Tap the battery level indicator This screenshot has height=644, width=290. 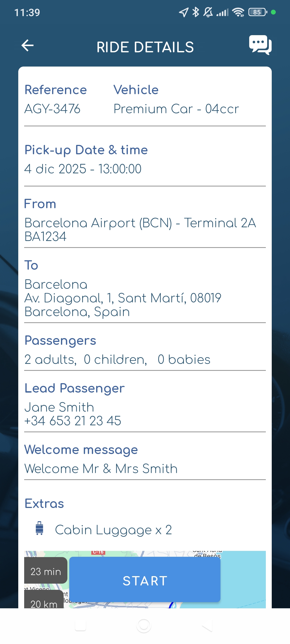258,12
